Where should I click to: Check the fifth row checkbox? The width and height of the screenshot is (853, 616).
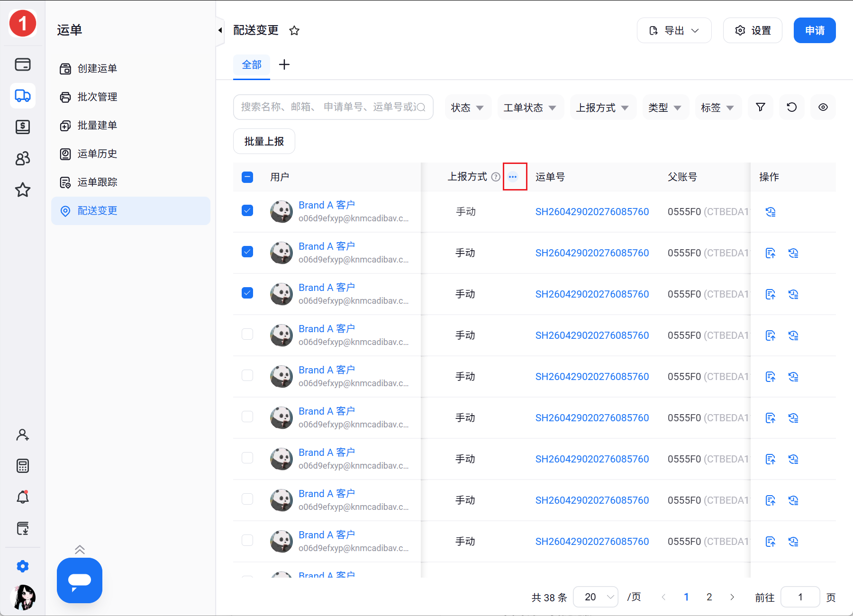click(x=247, y=375)
